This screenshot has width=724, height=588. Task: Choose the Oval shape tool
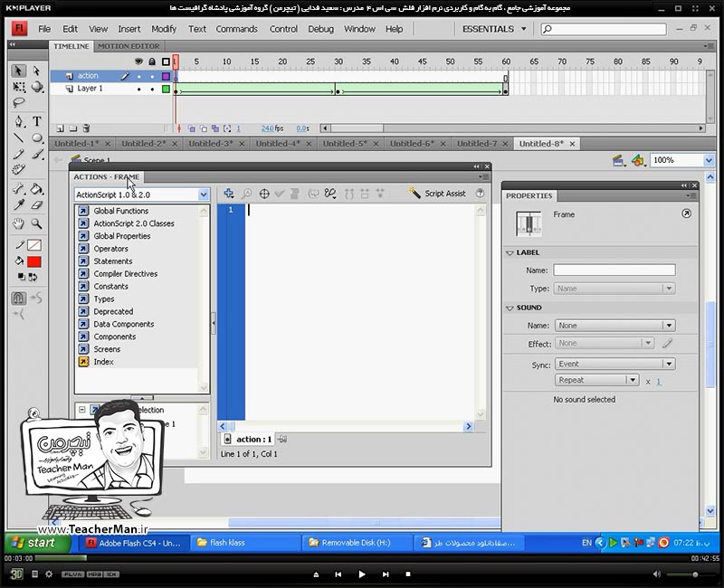[37, 138]
